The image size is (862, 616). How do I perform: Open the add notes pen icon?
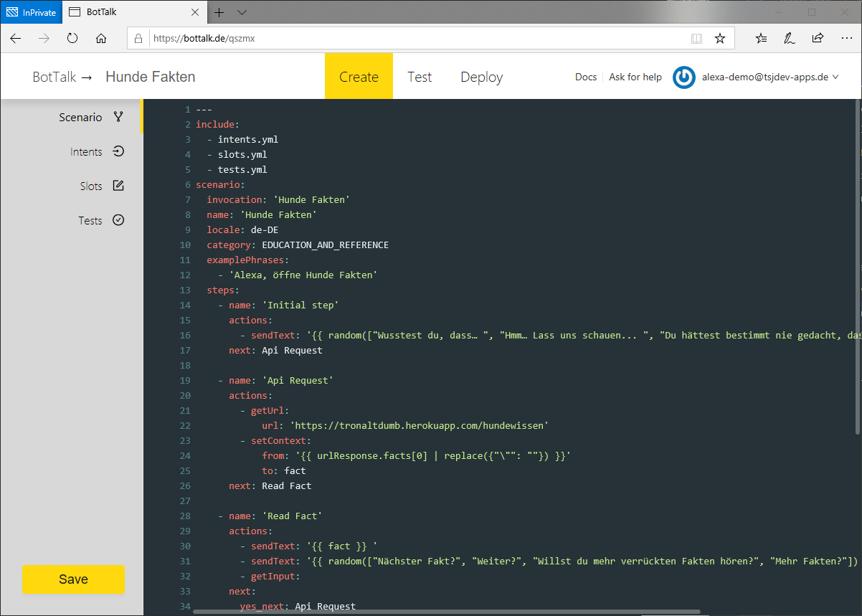click(789, 39)
